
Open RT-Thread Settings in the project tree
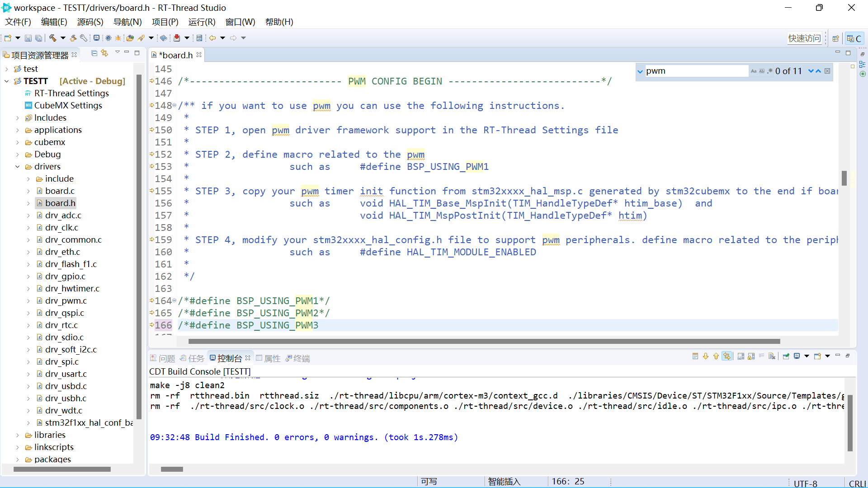click(x=71, y=93)
